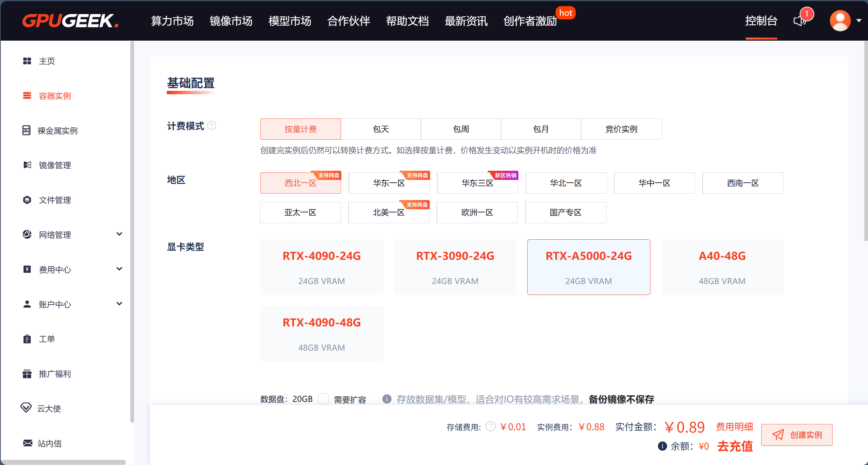Click the storage fee help icon
868x465 pixels.
coord(490,426)
